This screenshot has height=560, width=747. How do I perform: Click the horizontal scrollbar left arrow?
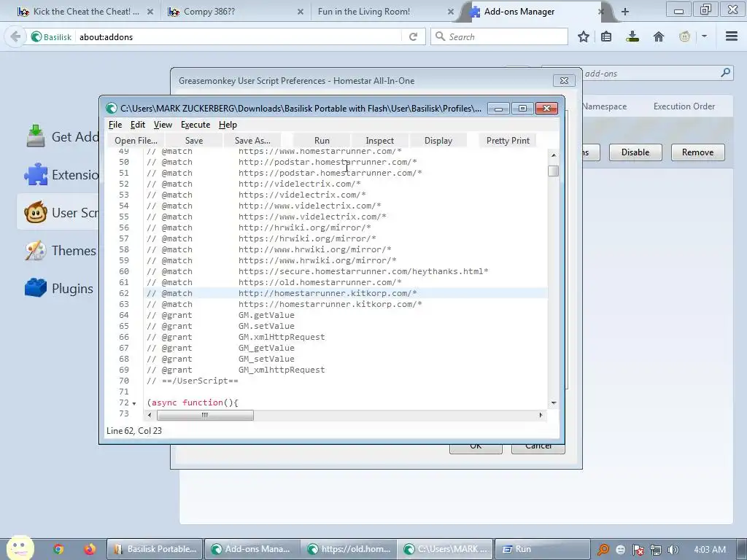tap(150, 415)
